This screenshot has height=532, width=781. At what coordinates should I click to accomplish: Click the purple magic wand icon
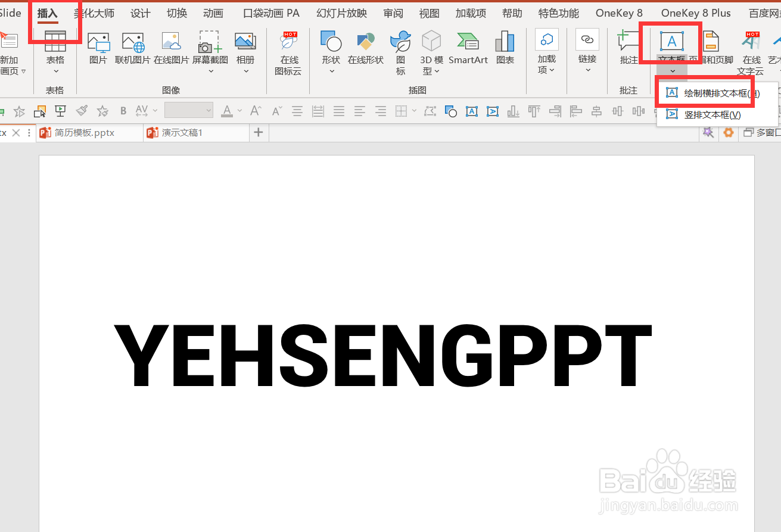[708, 132]
